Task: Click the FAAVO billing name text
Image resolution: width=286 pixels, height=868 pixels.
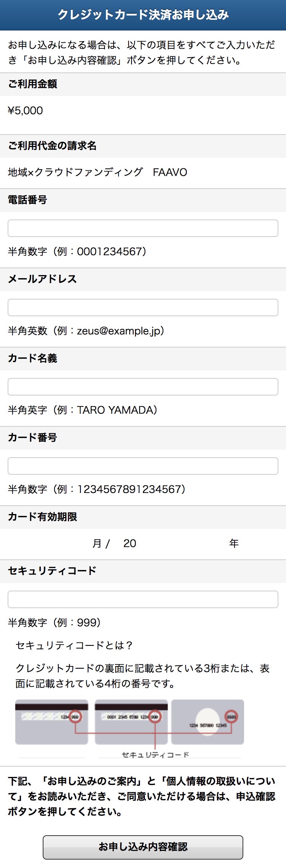Action: [x=170, y=172]
